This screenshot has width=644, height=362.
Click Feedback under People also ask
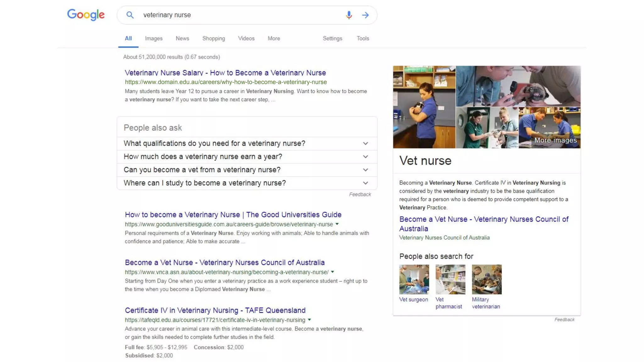tap(360, 195)
